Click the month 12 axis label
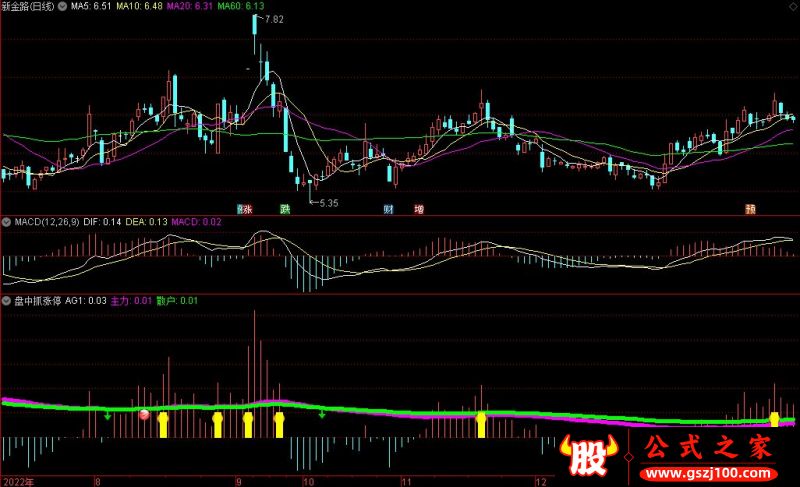The width and height of the screenshot is (800, 487). click(541, 481)
